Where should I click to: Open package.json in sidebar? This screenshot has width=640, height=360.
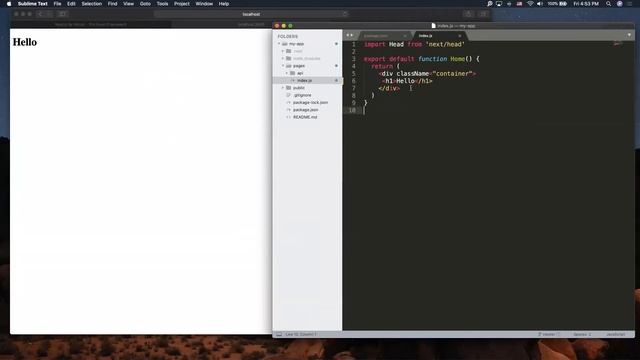[307, 110]
